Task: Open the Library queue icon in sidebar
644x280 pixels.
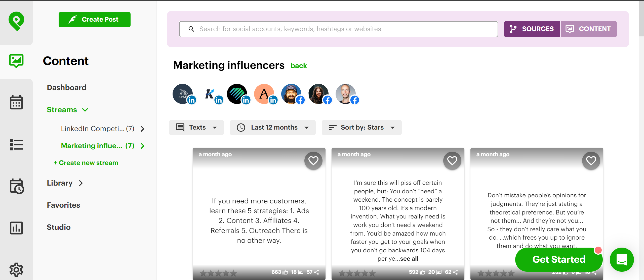Action: tap(16, 186)
